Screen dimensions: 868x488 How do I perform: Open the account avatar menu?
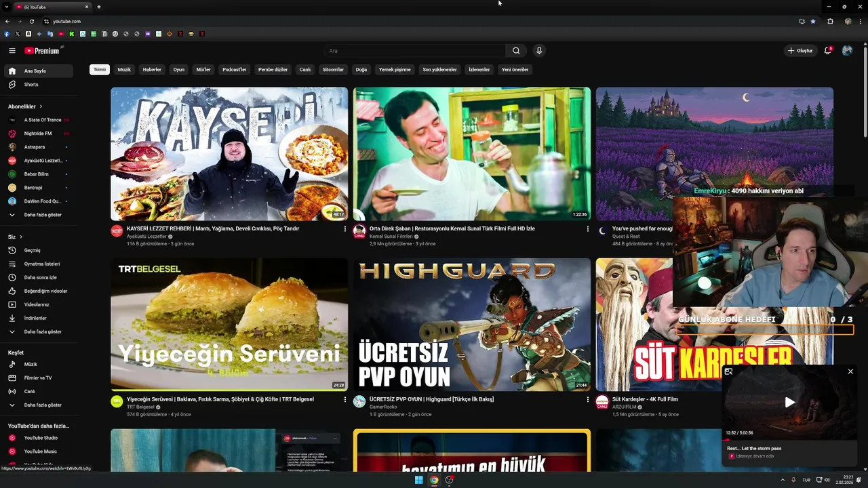[847, 51]
